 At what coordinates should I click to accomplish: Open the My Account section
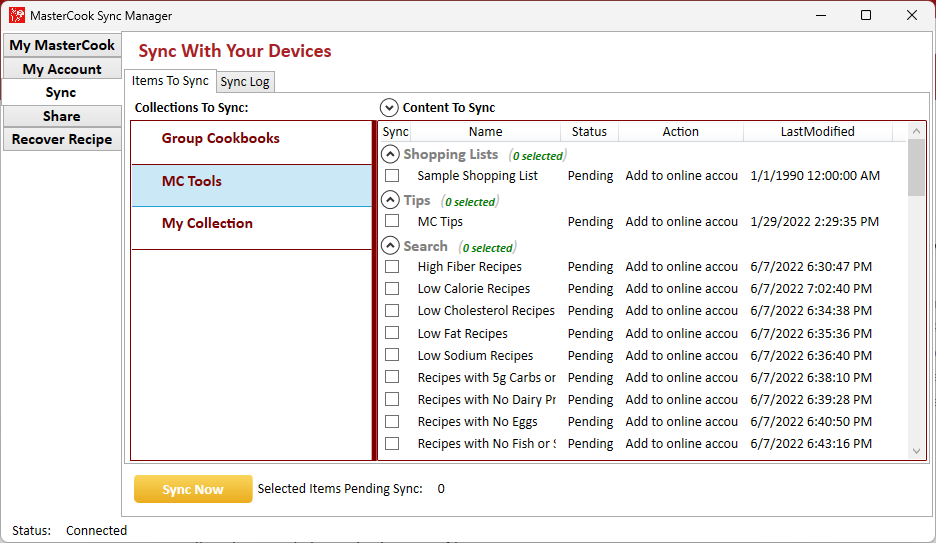click(x=62, y=69)
